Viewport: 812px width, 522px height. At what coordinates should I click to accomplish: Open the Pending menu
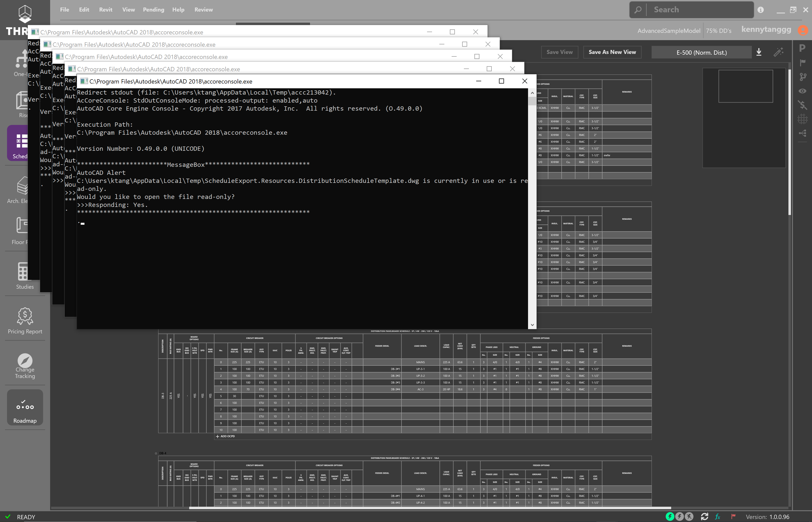153,10
